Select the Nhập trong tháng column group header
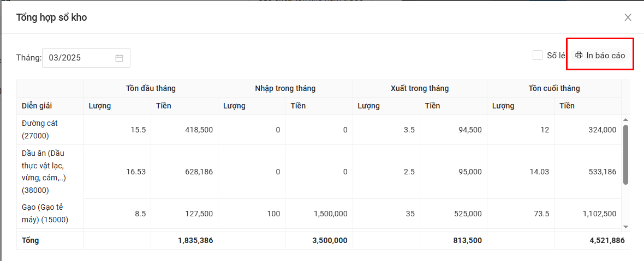 (285, 88)
